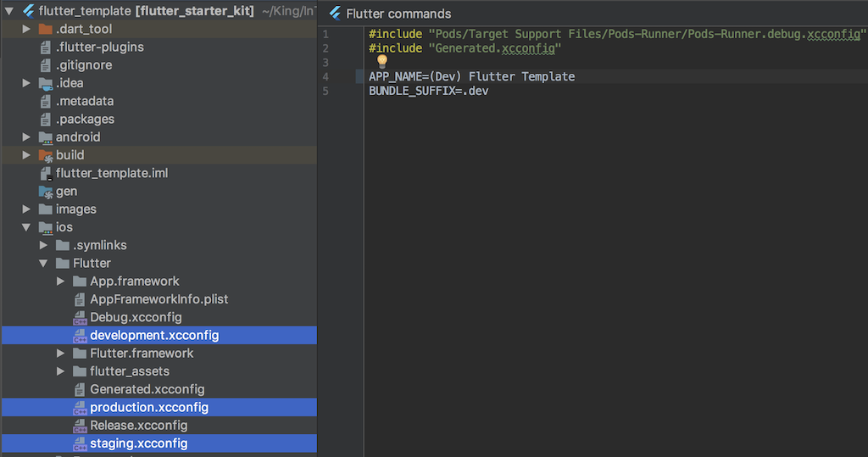Open the .packages file name

pyautogui.click(x=85, y=119)
